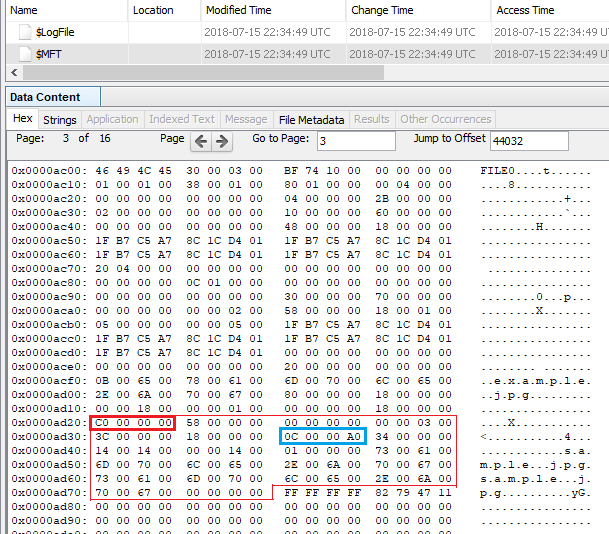
Task: Click the file list horizontal scrollbar thumb
Action: (x=203, y=73)
